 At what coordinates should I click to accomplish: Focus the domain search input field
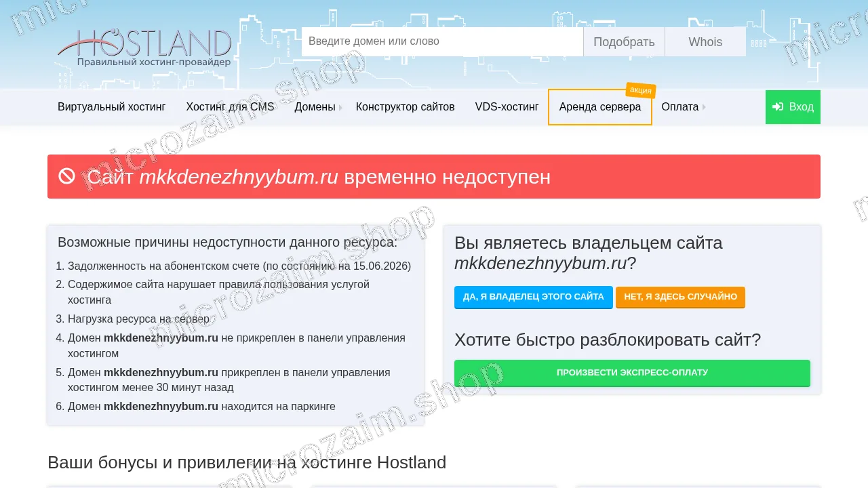pos(442,41)
